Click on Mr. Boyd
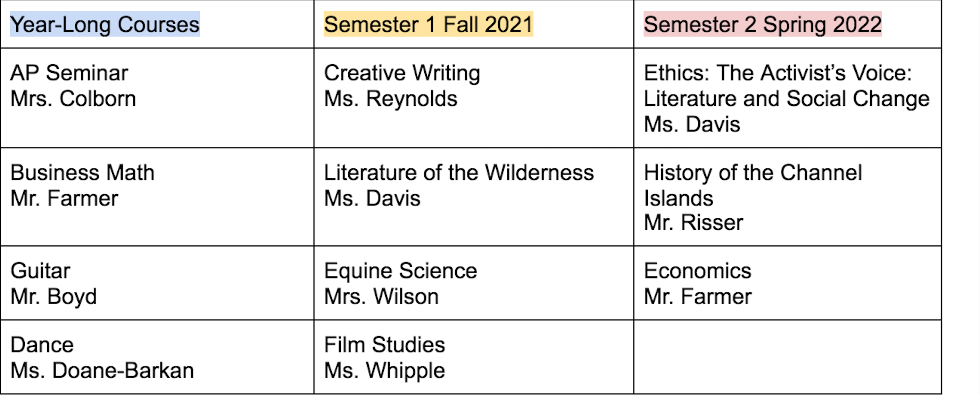Image resolution: width=980 pixels, height=395 pixels. (53, 296)
